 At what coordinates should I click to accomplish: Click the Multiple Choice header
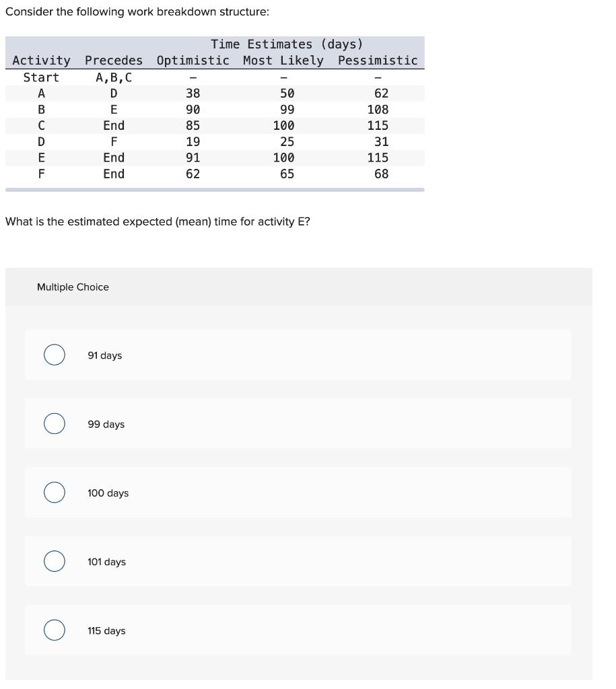pyautogui.click(x=73, y=287)
